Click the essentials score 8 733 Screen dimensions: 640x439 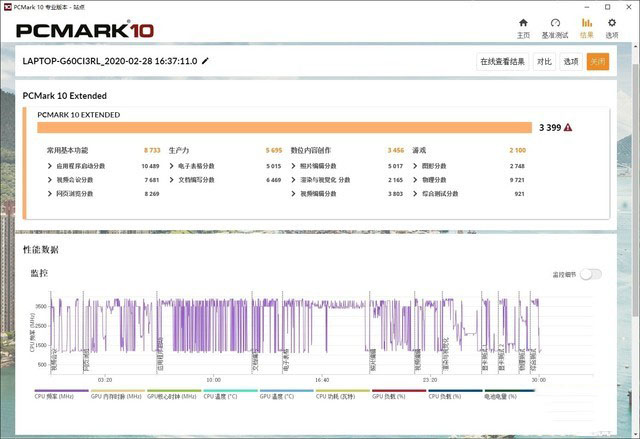click(152, 150)
